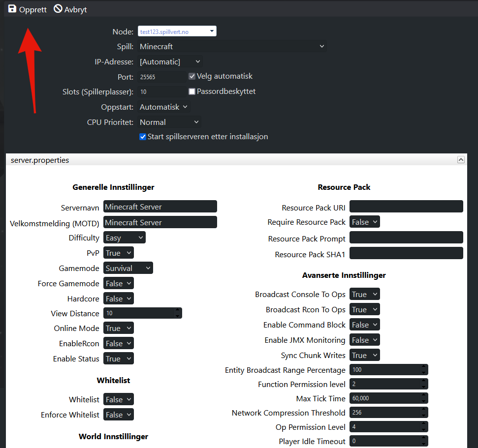This screenshot has height=448, width=478.
Task: Click the Avbryt cancel icon
Action: click(58, 9)
